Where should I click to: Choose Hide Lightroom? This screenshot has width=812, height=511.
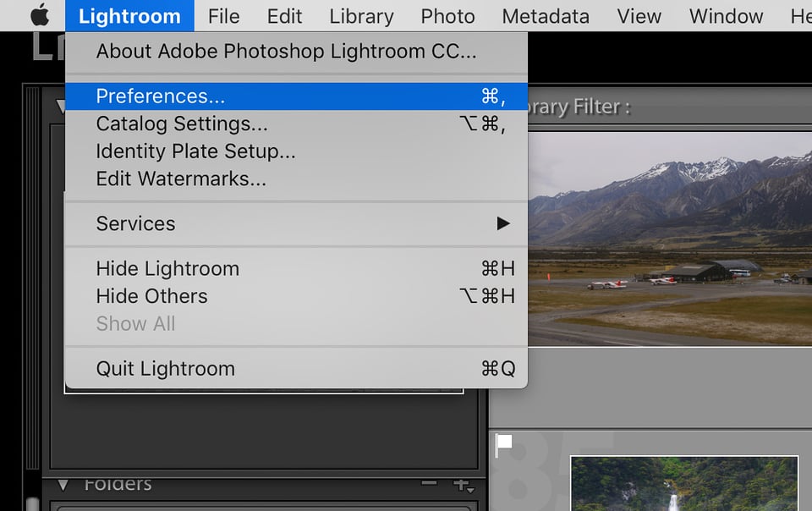[x=296, y=269]
